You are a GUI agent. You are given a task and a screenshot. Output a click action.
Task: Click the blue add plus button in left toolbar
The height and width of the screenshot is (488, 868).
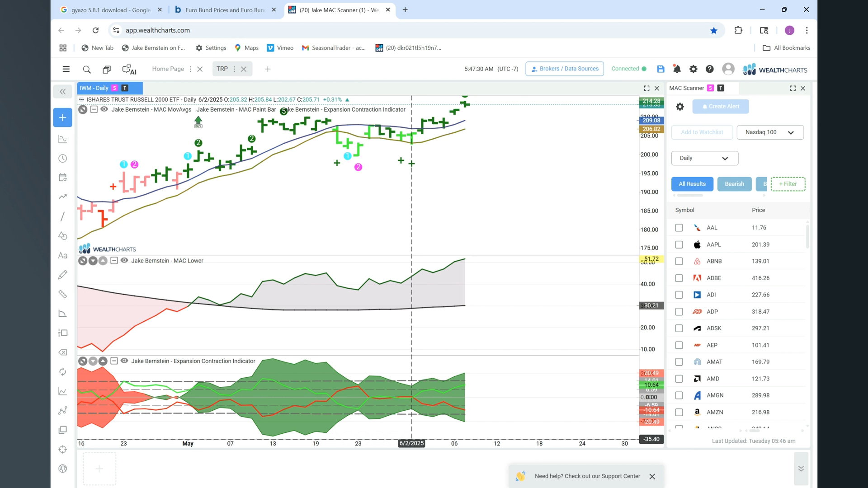tap(63, 117)
